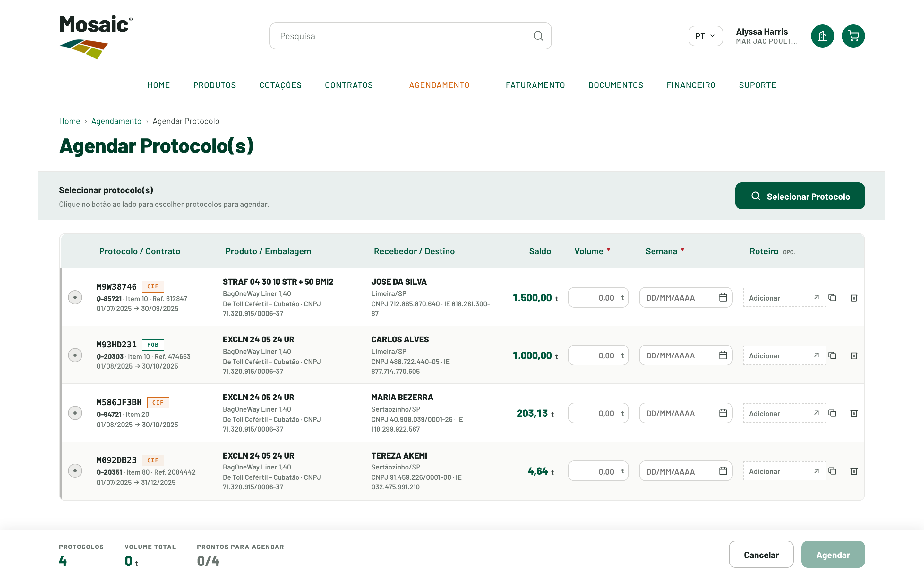The height and width of the screenshot is (578, 924).
Task: Follow the Home breadcrumb link
Action: click(x=70, y=121)
